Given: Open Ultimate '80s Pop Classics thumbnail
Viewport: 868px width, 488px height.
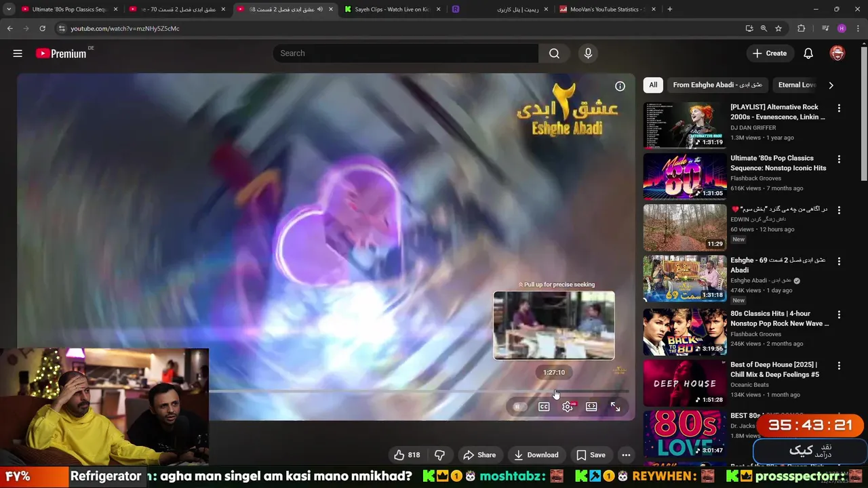Looking at the screenshot, I should pyautogui.click(x=685, y=176).
